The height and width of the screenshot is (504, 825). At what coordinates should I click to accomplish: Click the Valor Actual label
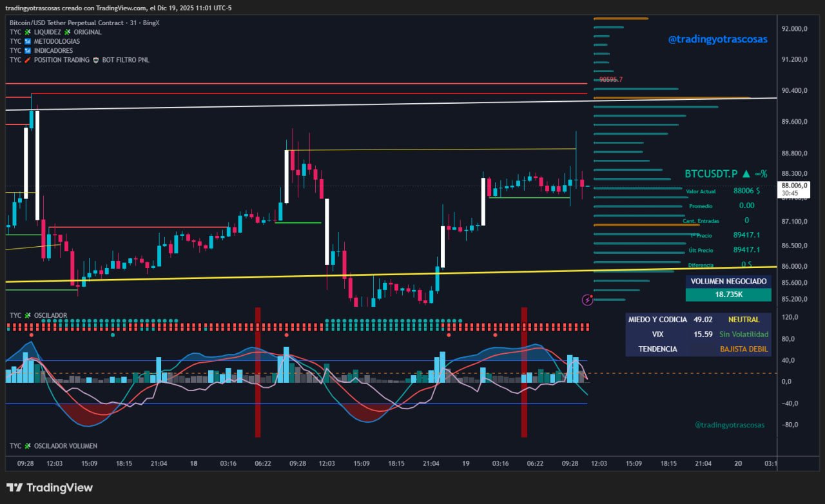tap(701, 191)
